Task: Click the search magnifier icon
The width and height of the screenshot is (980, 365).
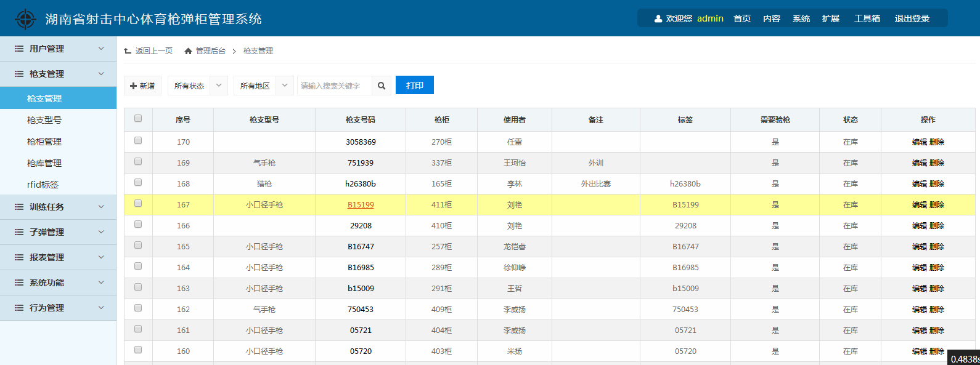Action: click(382, 86)
